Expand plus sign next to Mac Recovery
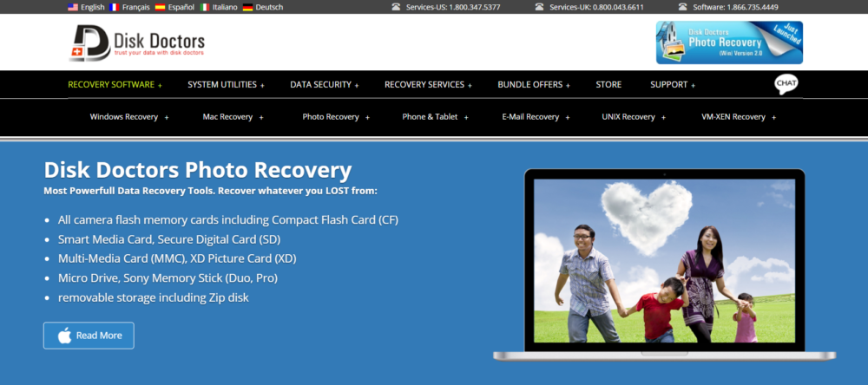This screenshot has width=868, height=385. click(261, 118)
